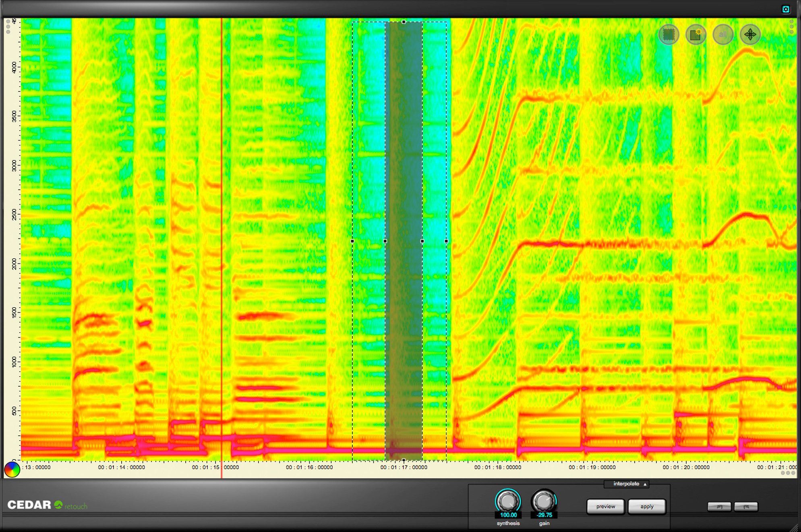Click the gain value field showing -29.75
801x532 pixels.
[x=544, y=515]
